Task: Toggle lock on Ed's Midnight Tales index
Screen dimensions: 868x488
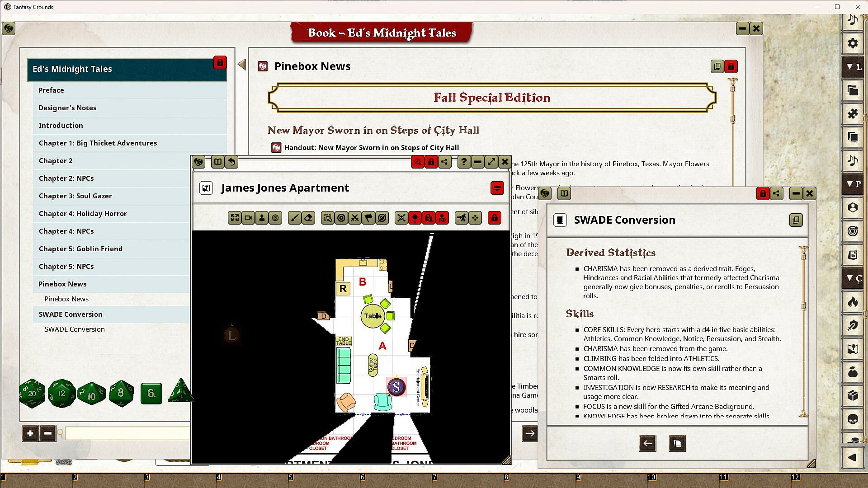Action: (220, 62)
